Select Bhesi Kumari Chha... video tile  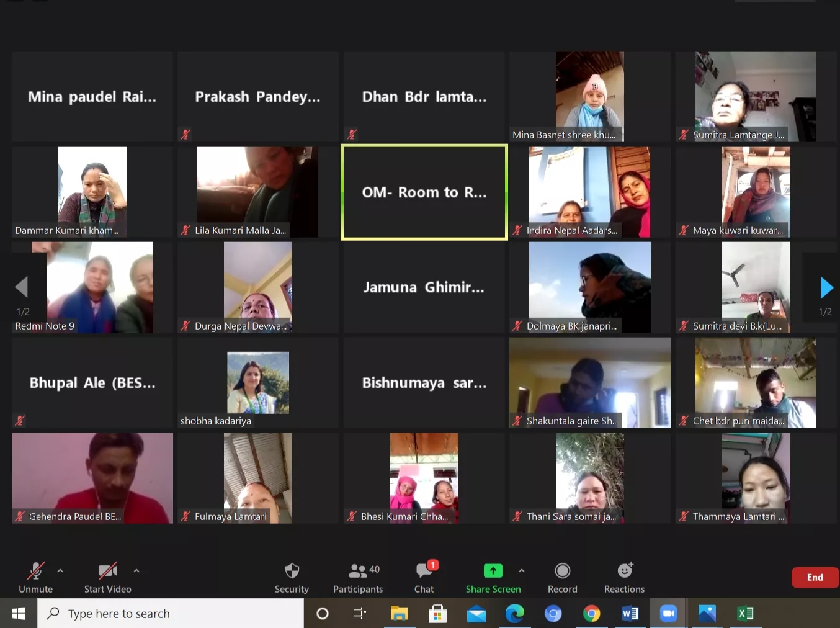pyautogui.click(x=424, y=478)
